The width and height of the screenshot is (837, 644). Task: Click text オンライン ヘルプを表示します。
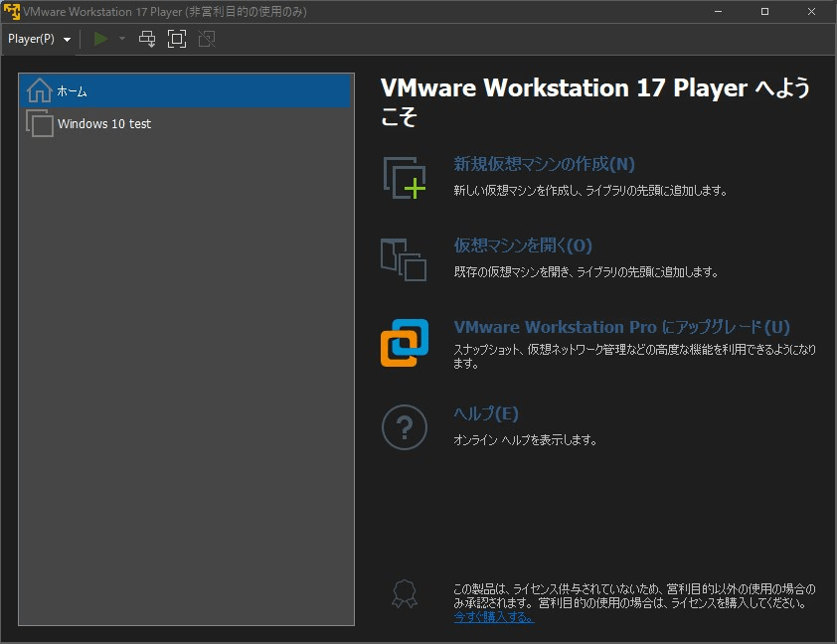click(x=525, y=440)
